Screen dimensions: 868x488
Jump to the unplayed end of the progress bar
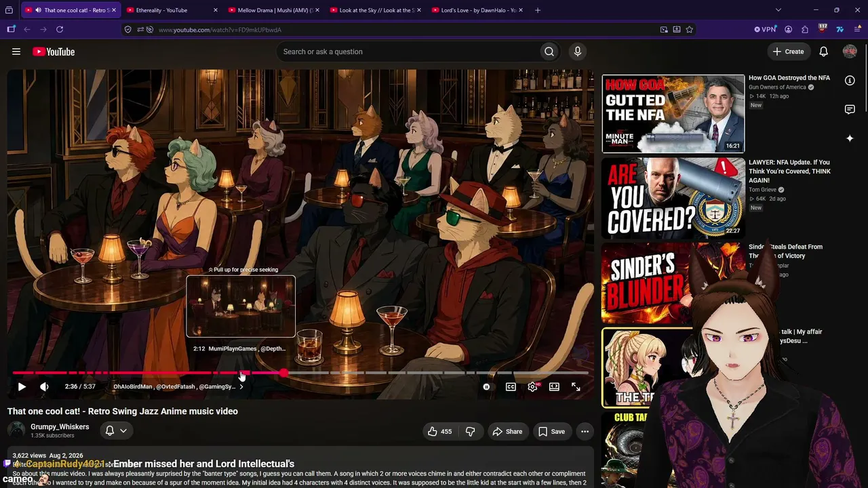pyautogui.click(x=587, y=373)
